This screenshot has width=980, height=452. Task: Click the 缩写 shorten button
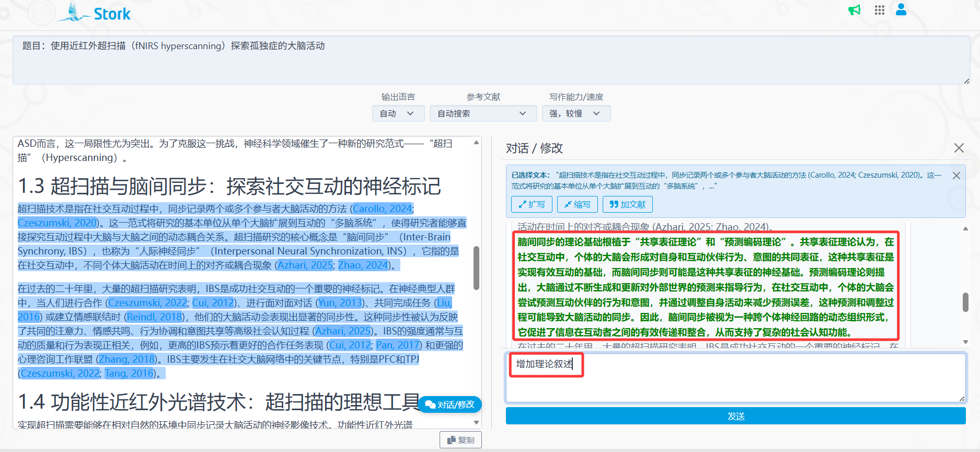pyautogui.click(x=577, y=204)
